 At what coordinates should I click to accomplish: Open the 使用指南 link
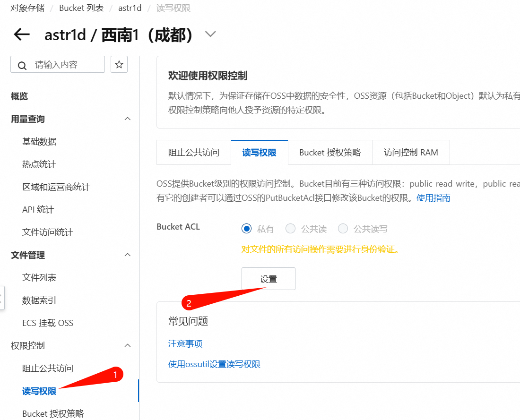[433, 198]
